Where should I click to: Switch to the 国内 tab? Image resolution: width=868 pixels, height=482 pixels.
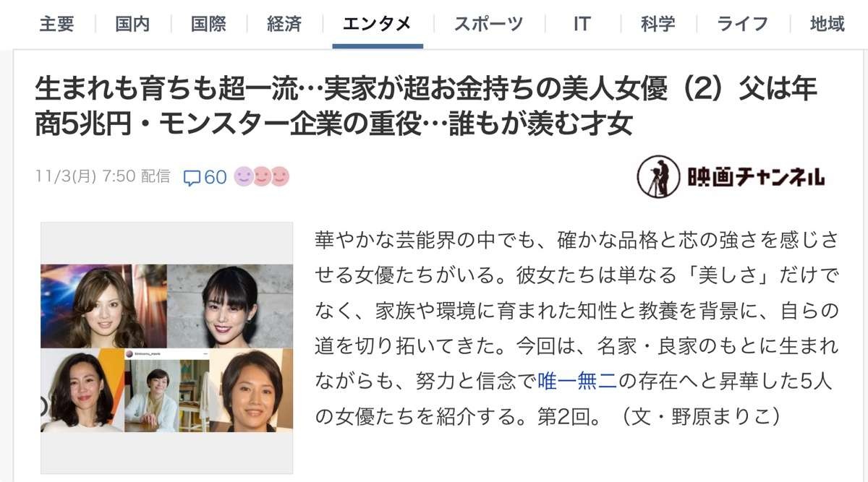pyautogui.click(x=132, y=24)
